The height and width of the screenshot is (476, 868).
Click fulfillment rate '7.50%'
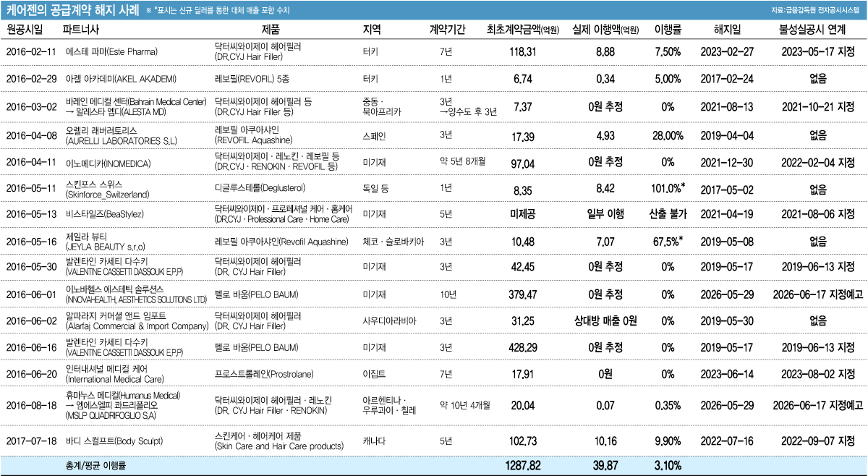click(668, 51)
